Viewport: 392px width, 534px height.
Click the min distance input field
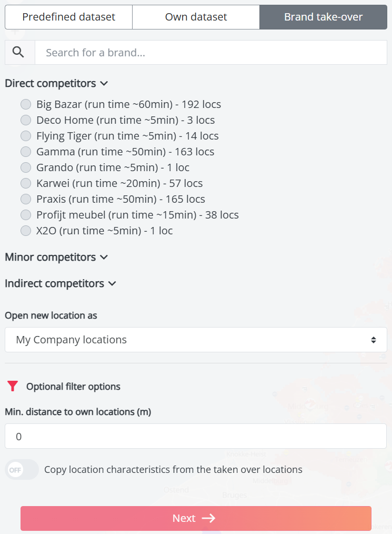click(x=196, y=436)
